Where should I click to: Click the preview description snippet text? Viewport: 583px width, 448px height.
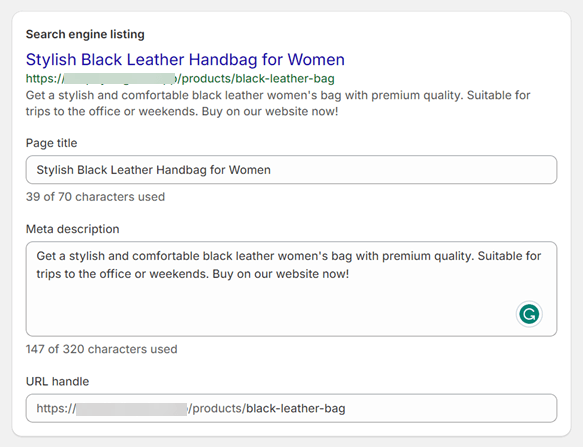tap(278, 103)
